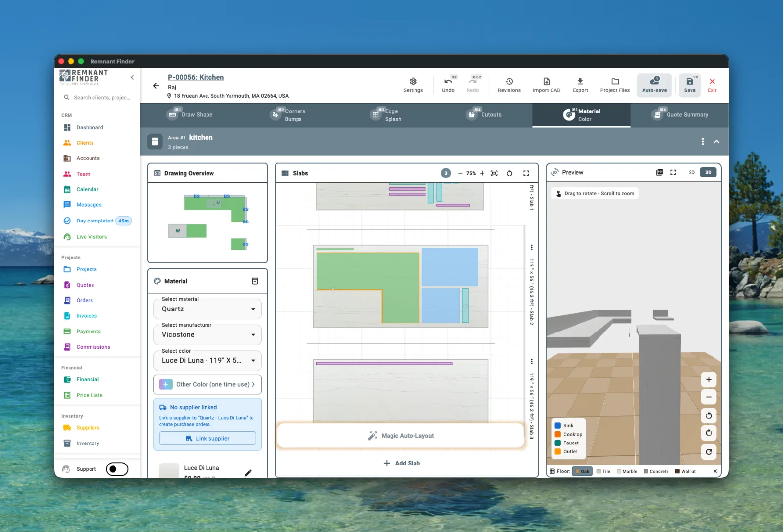Open Project Files
Image resolution: width=783 pixels, height=532 pixels.
point(615,85)
